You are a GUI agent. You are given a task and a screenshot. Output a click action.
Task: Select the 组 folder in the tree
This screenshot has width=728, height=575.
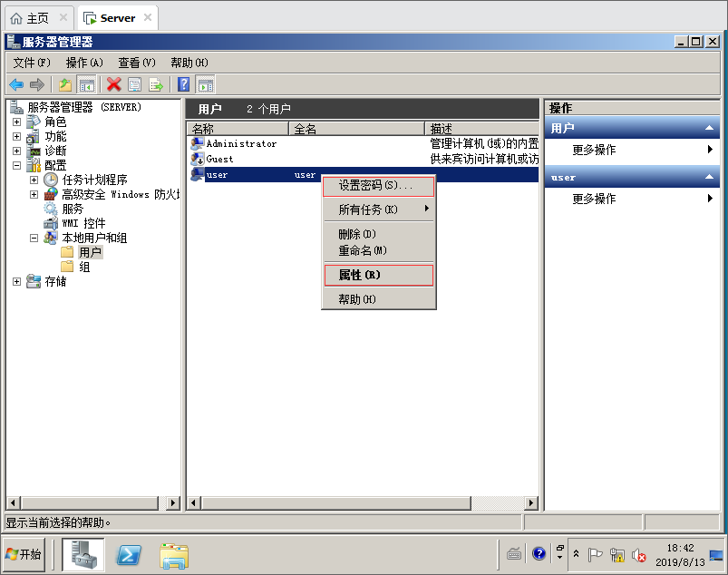point(84,267)
